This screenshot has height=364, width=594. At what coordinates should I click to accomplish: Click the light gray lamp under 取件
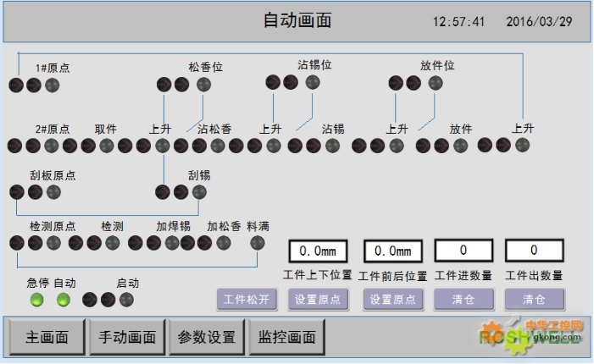107,146
